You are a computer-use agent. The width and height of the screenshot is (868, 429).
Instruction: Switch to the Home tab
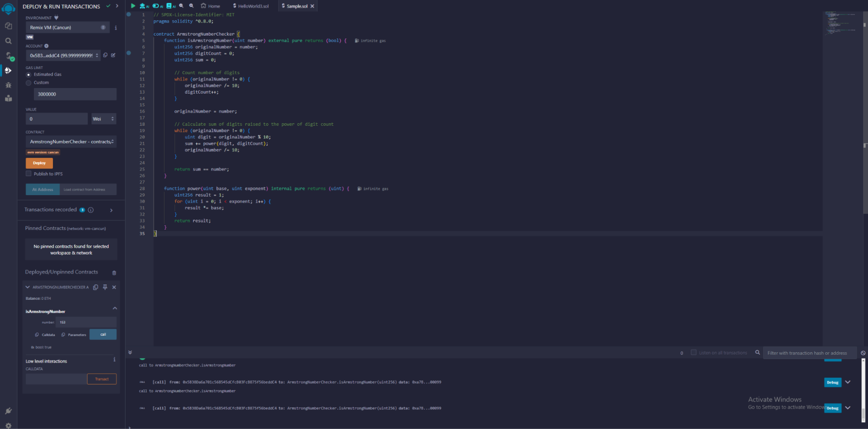pos(210,6)
